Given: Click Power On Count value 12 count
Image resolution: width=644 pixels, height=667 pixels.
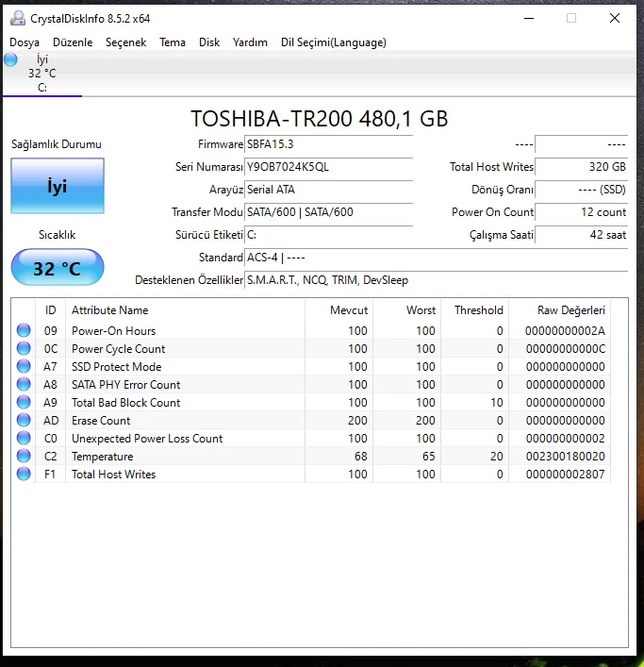Looking at the screenshot, I should (581, 212).
